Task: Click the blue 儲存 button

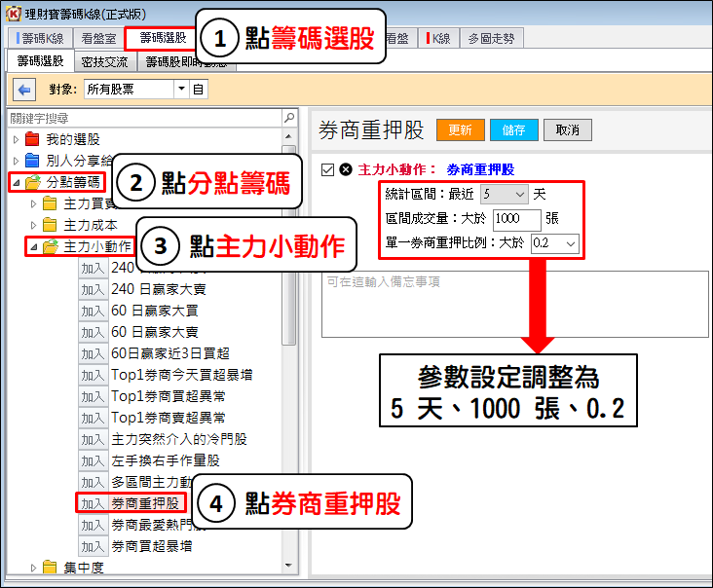Action: pos(514,130)
